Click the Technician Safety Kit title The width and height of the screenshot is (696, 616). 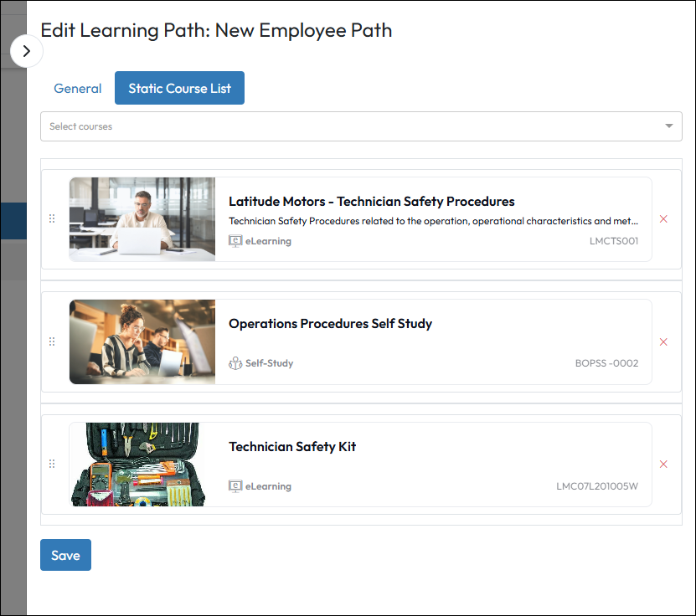tap(292, 447)
